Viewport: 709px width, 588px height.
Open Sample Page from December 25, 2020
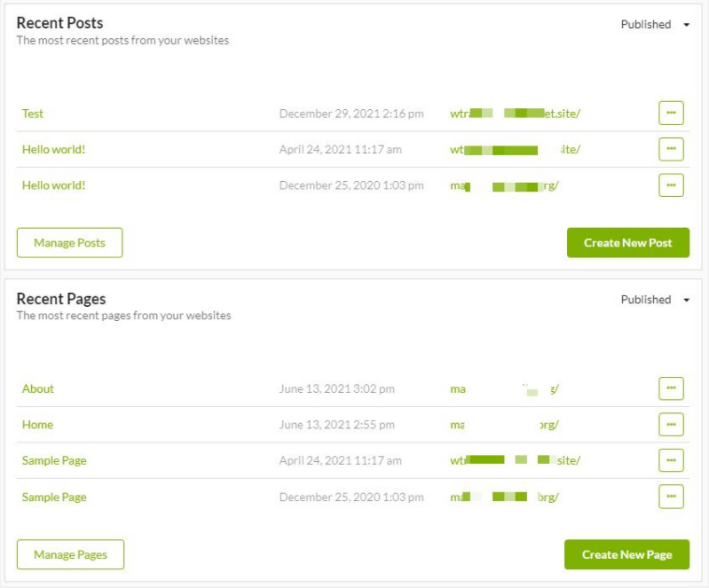click(54, 498)
